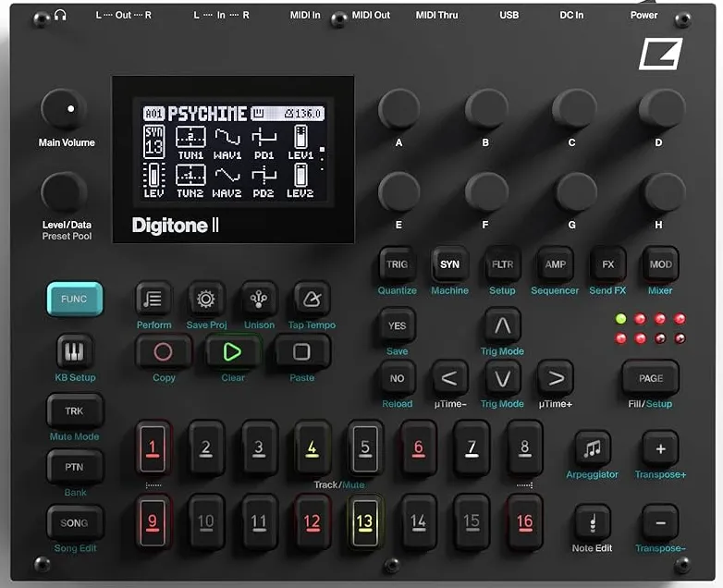The height and width of the screenshot is (588, 723).
Task: Toggle the lit trig key 13
Action: [364, 522]
